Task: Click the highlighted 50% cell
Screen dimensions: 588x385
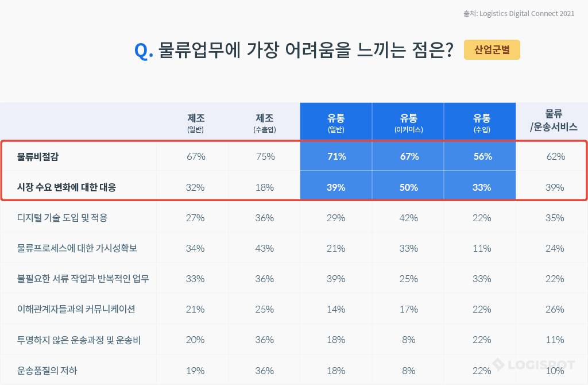Action: pyautogui.click(x=408, y=187)
